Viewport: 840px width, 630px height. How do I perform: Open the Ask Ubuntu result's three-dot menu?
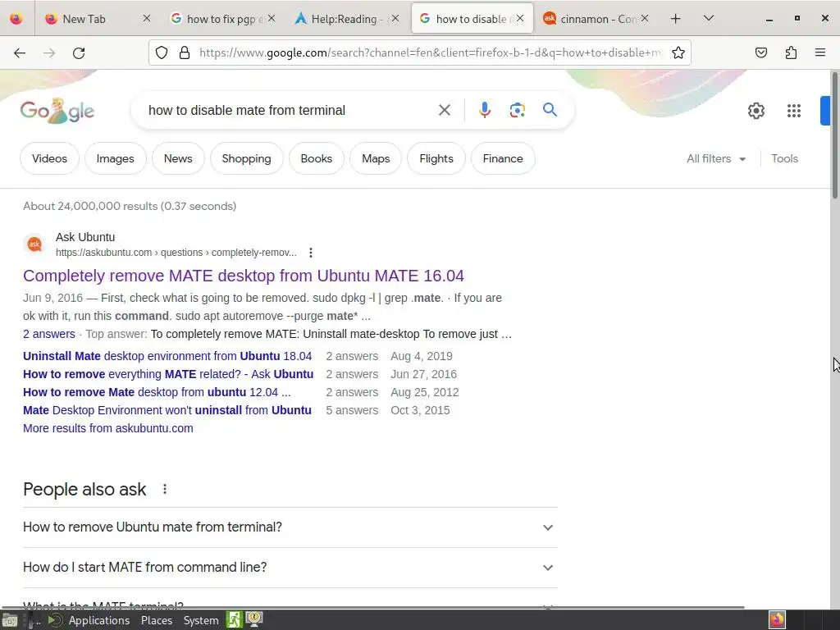(311, 253)
